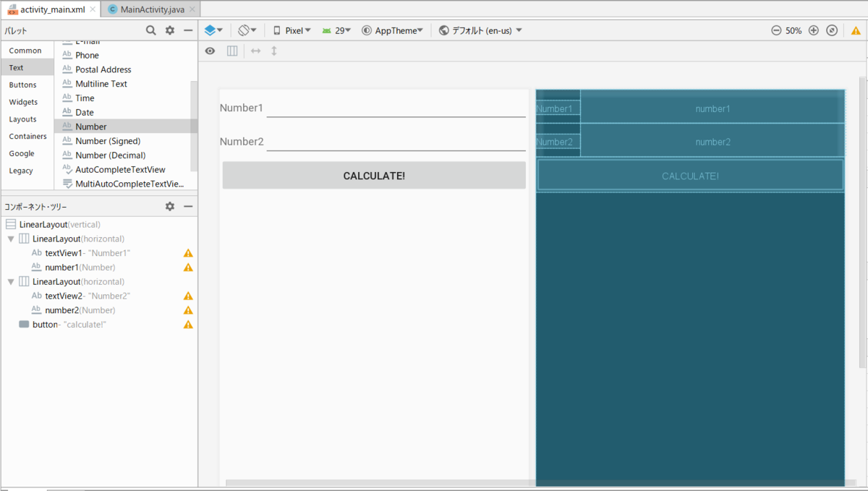
Task: Select Text palette category
Action: point(27,67)
